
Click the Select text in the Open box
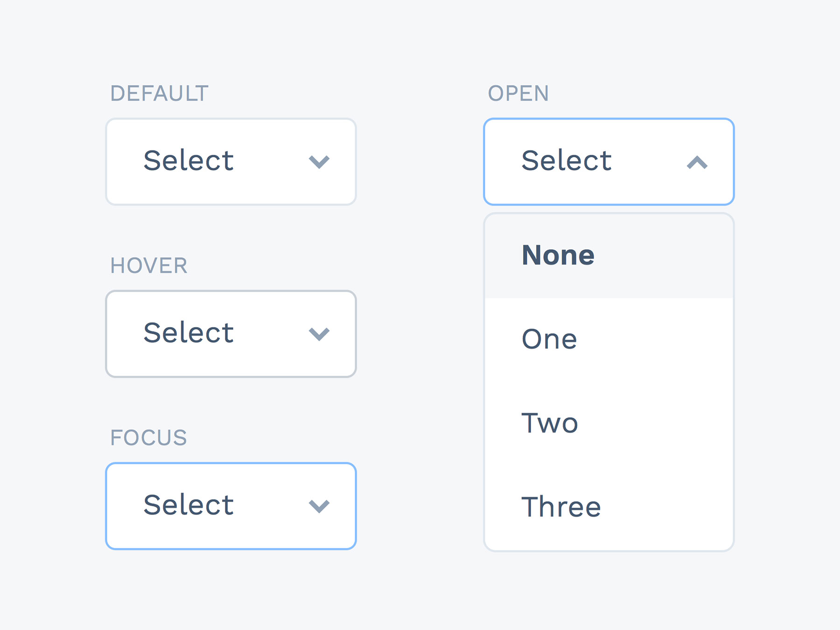pyautogui.click(x=567, y=161)
